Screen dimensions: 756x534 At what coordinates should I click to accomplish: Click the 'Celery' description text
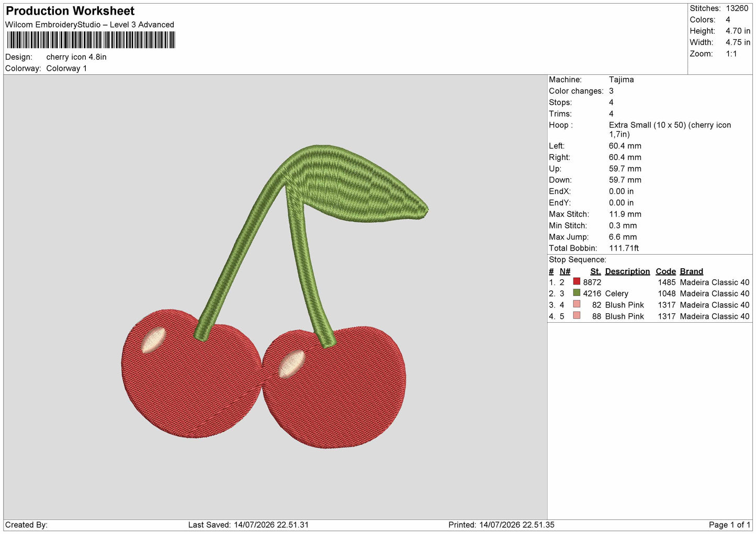tap(616, 294)
